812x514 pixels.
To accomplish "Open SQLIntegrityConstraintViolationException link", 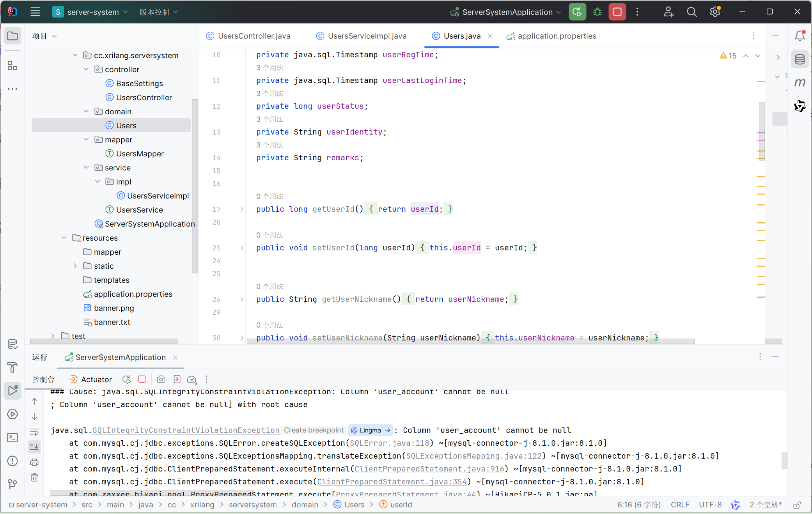I will click(x=186, y=430).
